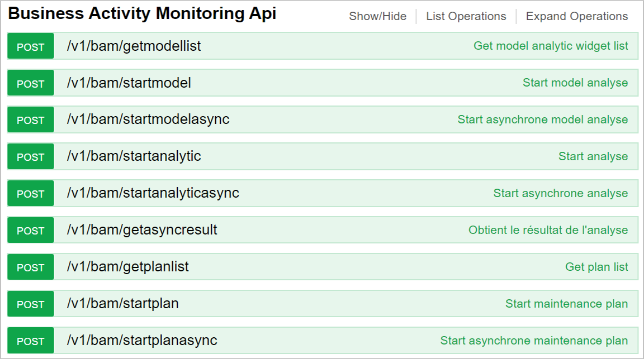The width and height of the screenshot is (644, 359).
Task: Click POST badge for startanalytic endpoint
Action: tap(31, 157)
